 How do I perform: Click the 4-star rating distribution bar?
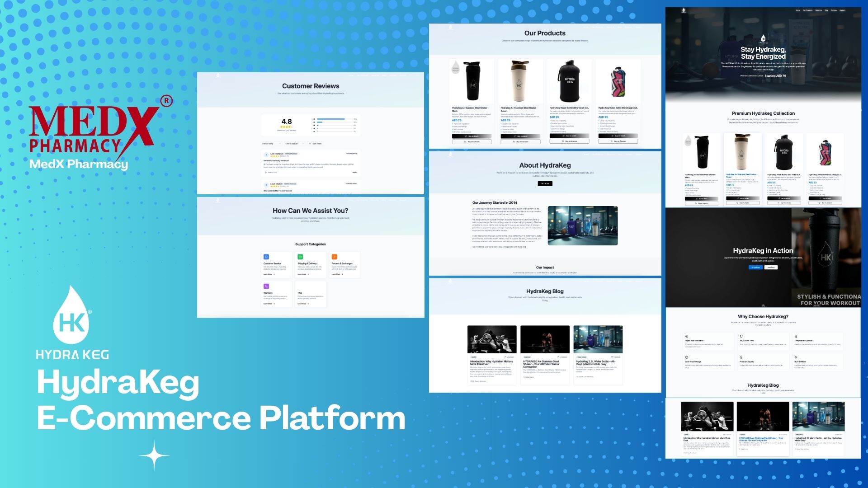[x=335, y=122]
